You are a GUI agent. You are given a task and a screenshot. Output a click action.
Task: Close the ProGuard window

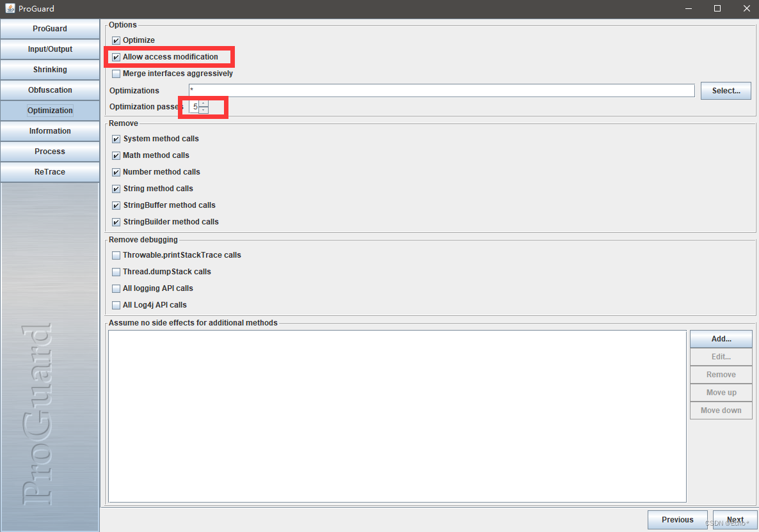pos(746,9)
